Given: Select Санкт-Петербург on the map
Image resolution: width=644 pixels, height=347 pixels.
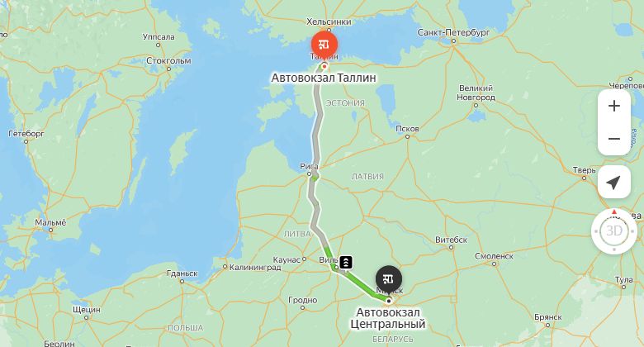Looking at the screenshot, I should point(453,32).
